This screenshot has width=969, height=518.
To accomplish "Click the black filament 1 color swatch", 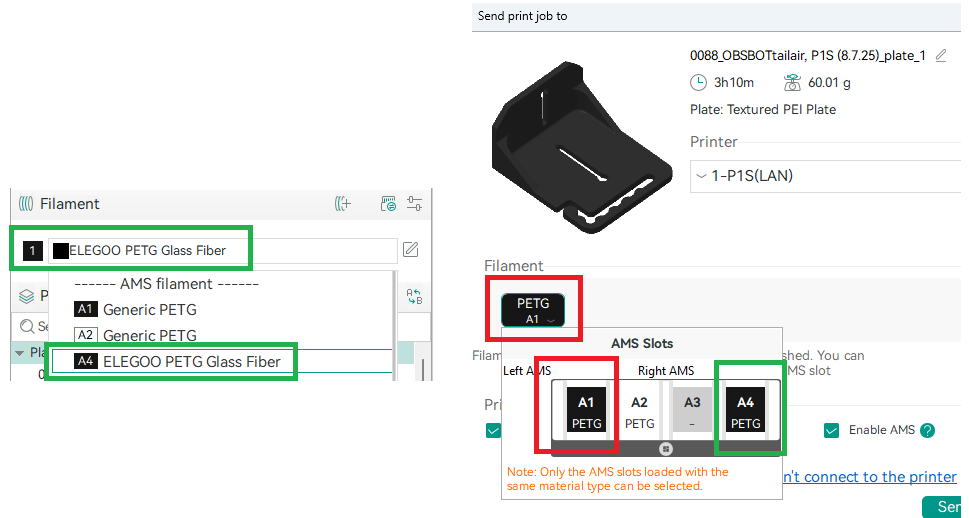I will click(x=32, y=250).
